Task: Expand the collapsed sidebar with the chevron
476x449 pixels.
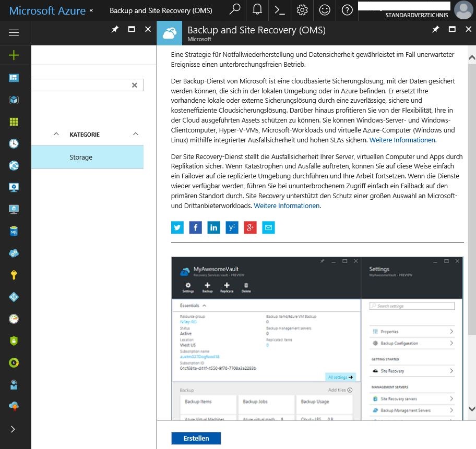Action: [14, 429]
